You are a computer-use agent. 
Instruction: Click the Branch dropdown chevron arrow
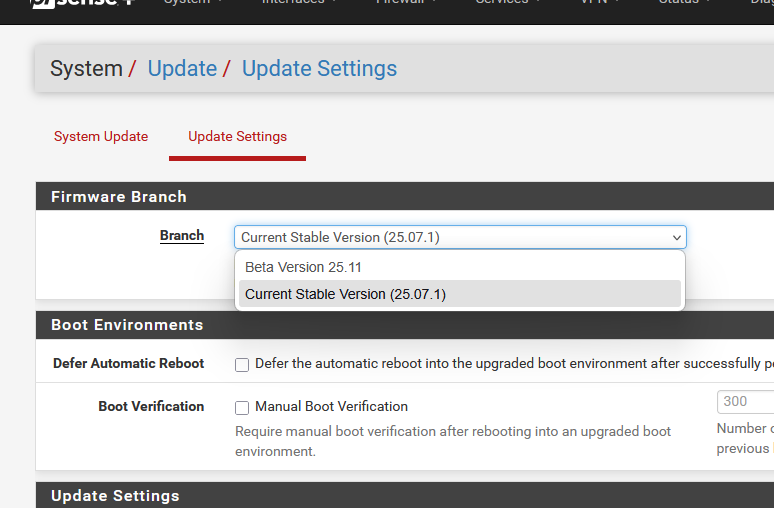click(x=677, y=237)
